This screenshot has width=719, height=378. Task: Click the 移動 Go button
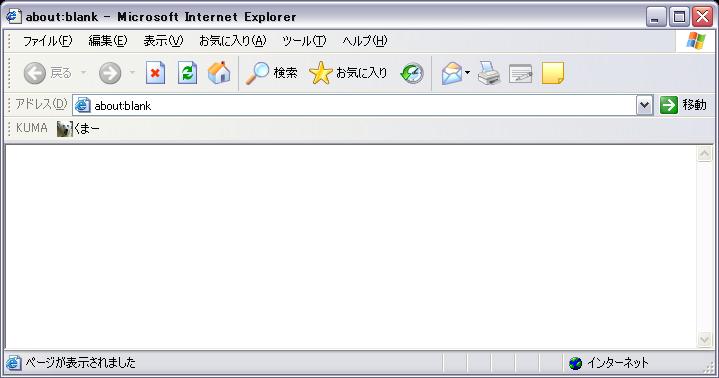(683, 105)
